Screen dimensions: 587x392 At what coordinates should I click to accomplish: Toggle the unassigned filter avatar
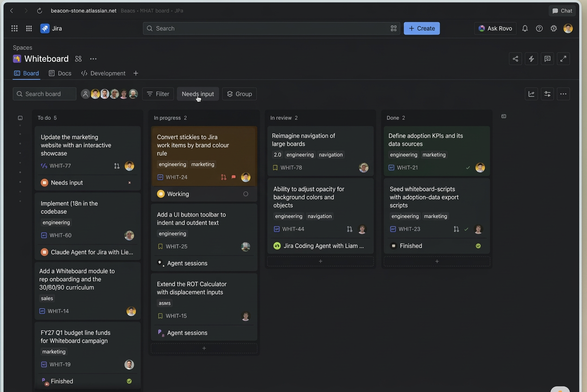pyautogui.click(x=85, y=94)
